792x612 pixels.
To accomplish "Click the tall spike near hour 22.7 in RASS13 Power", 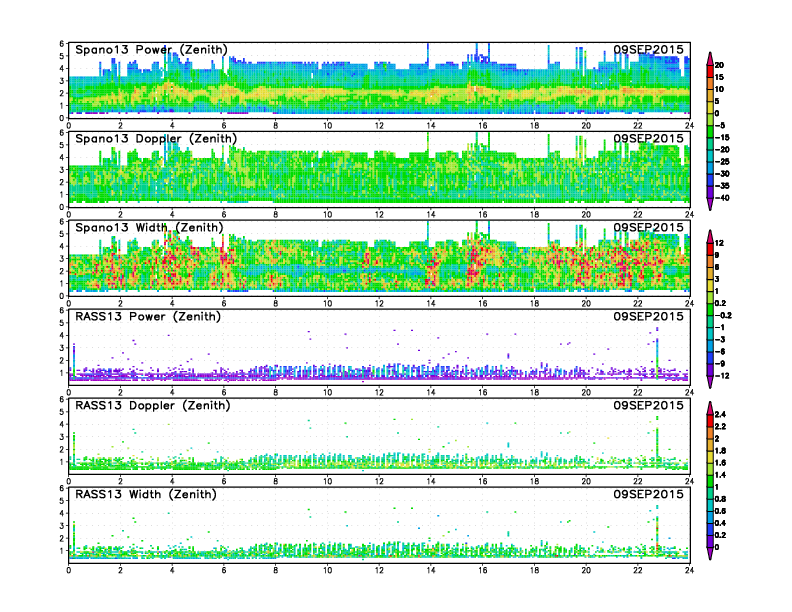I will tap(657, 353).
